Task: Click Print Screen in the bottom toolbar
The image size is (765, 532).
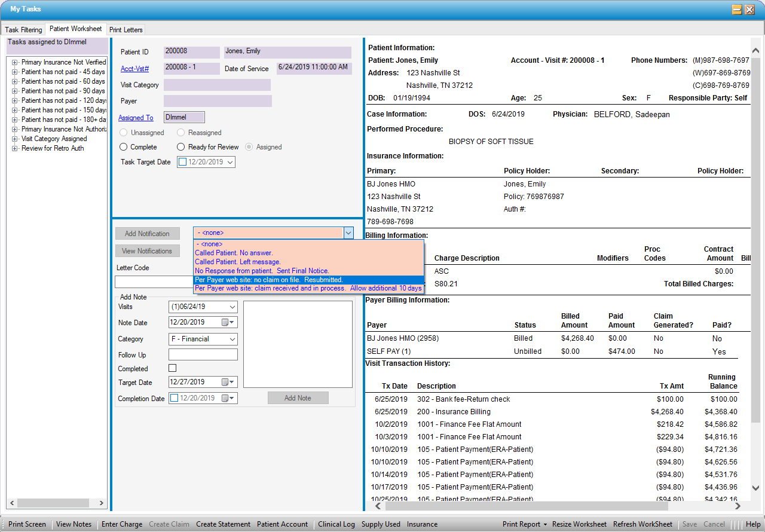Action: [27, 524]
